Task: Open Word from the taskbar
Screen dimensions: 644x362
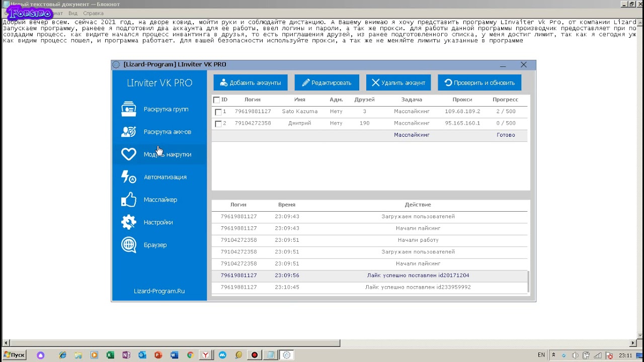Action: 174,355
